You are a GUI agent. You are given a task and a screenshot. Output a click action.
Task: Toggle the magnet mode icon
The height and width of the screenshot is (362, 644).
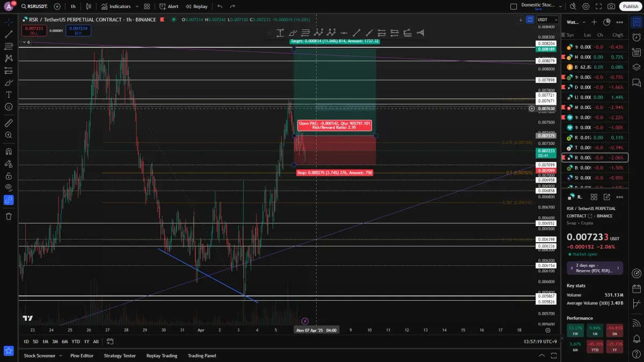pyautogui.click(x=9, y=151)
